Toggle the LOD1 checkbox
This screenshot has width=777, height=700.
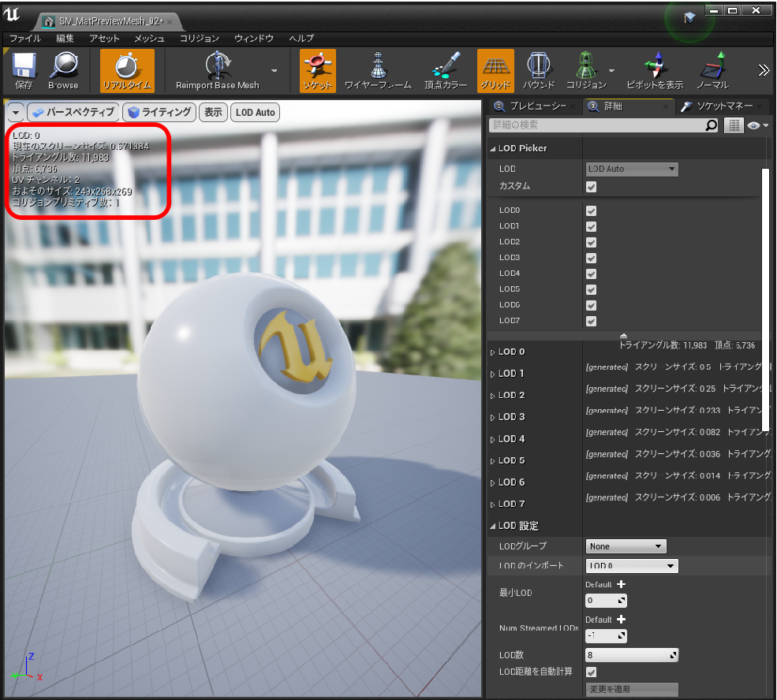[591, 226]
